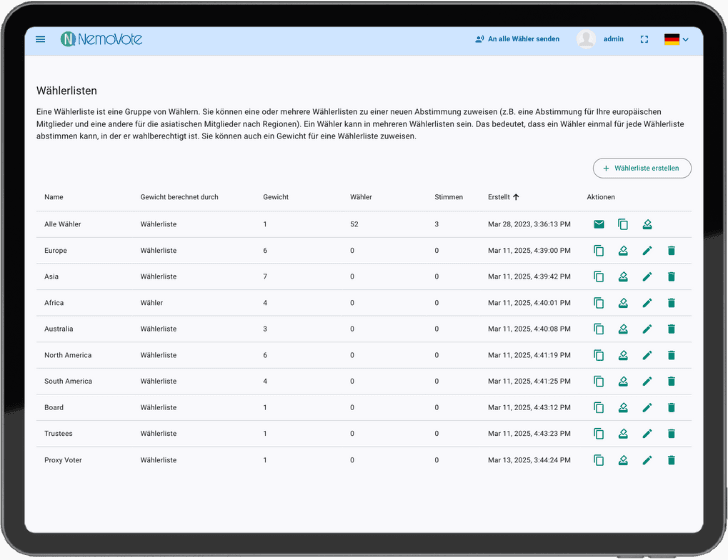The height and width of the screenshot is (560, 728).
Task: Click the 'Wähler' weight type in Africa row
Action: (x=152, y=303)
